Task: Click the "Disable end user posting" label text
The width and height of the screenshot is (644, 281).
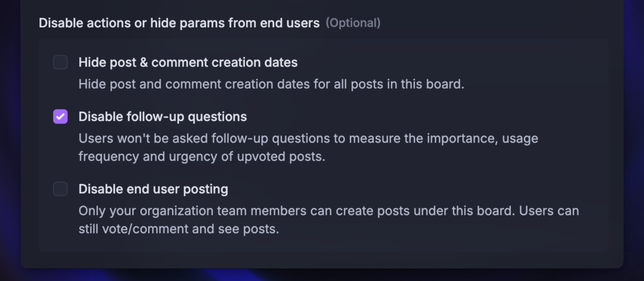Action: (153, 189)
